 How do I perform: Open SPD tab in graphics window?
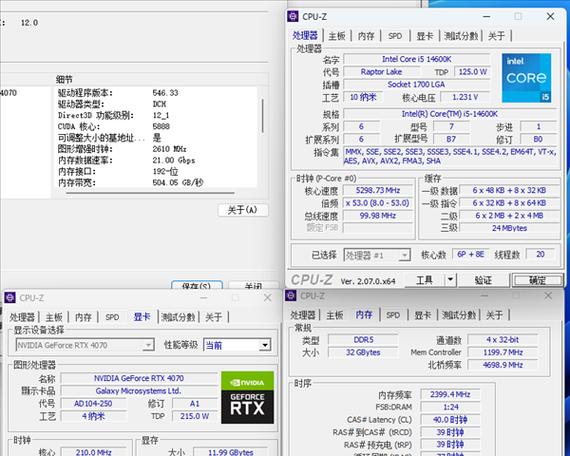[x=112, y=317]
